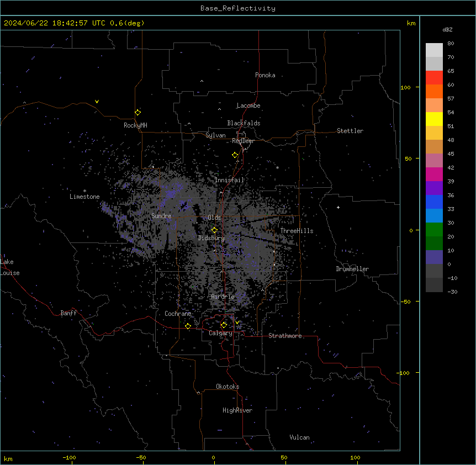Viewport: 476px width, 465px height.
Task: Select the purple swatch beside 39 and 36
Action: click(434, 188)
